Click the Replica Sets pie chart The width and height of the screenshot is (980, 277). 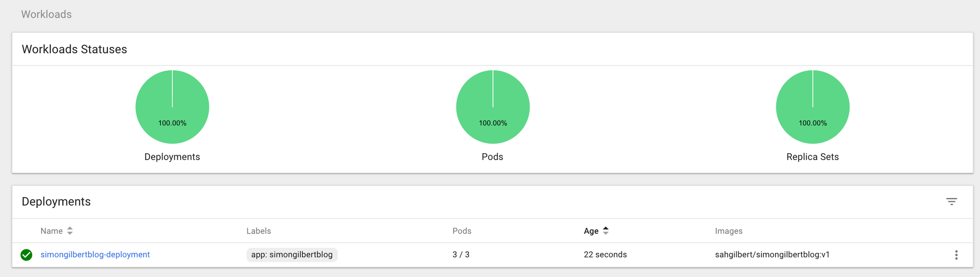tap(813, 107)
